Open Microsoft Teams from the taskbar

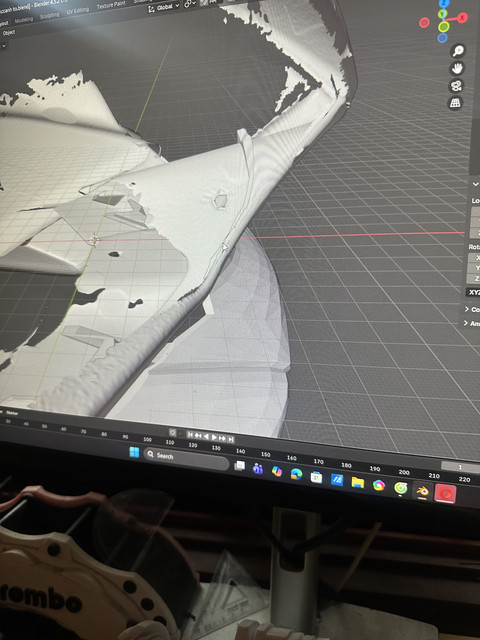(x=258, y=469)
